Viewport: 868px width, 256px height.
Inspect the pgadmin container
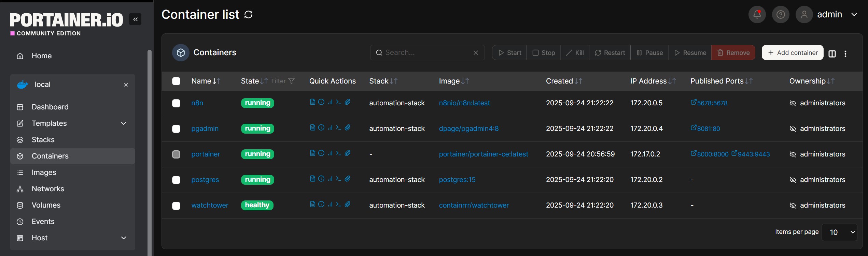pos(321,127)
